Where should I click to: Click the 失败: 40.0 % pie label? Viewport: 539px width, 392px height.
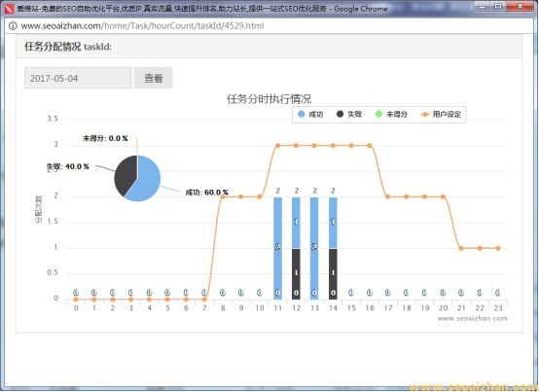(68, 166)
